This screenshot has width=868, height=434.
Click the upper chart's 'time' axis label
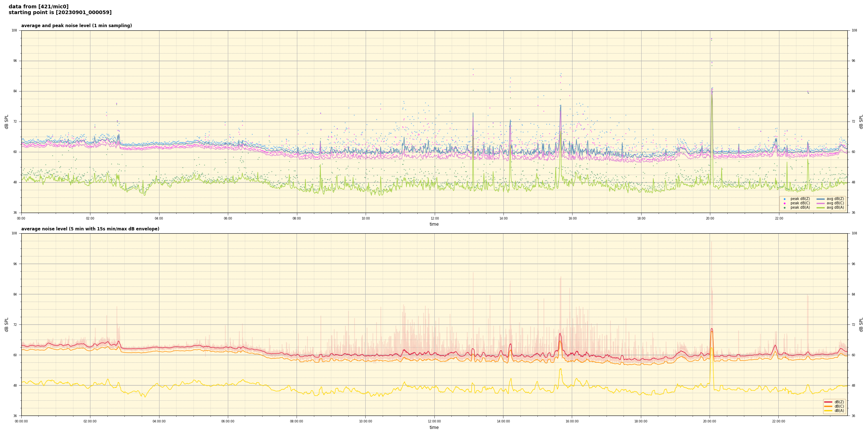coord(434,224)
